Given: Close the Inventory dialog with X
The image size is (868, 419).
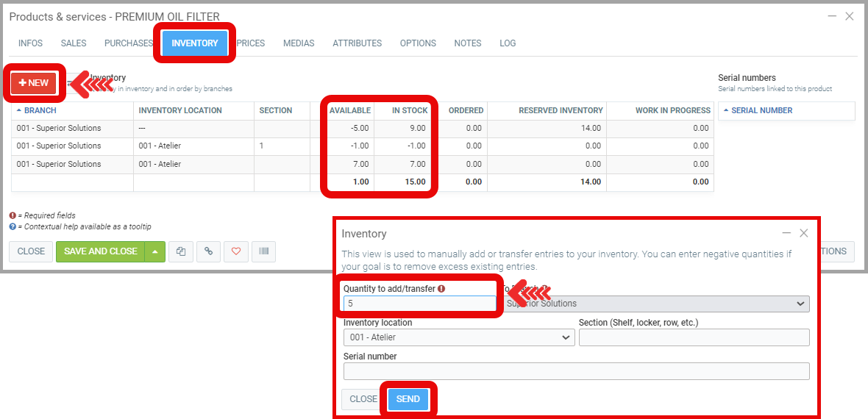Looking at the screenshot, I should point(804,233).
